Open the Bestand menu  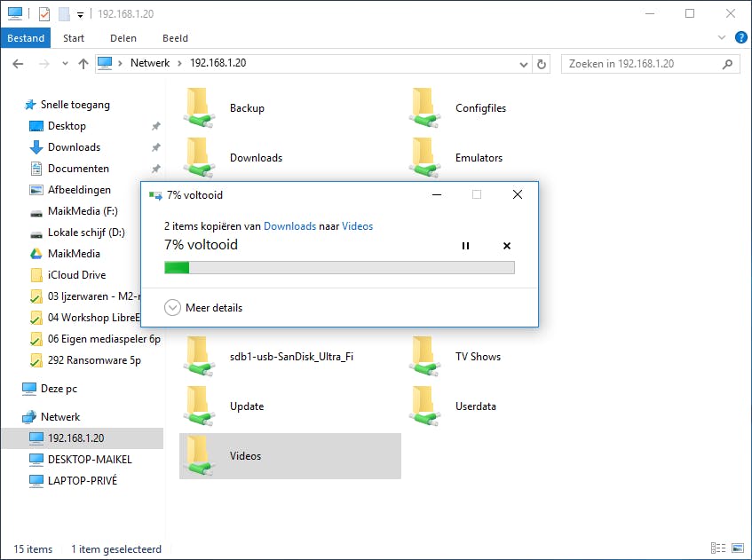pos(26,38)
